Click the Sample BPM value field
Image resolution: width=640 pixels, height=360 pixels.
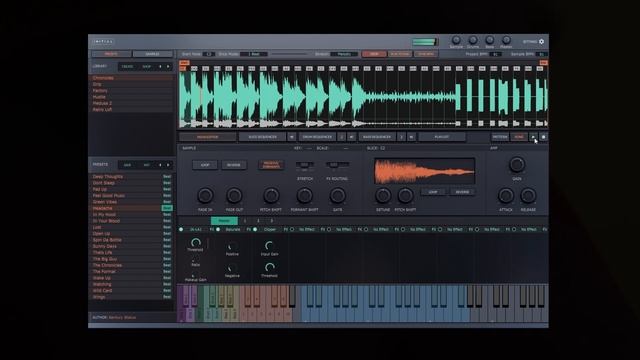pos(541,54)
